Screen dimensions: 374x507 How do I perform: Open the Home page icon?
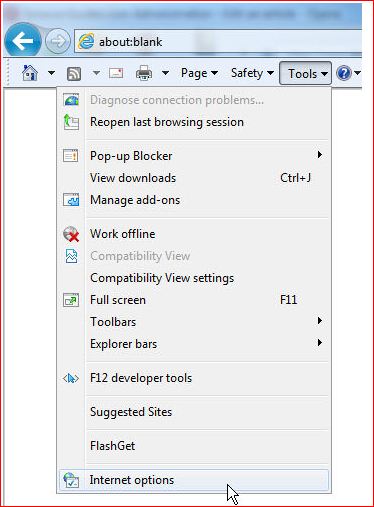pyautogui.click(x=30, y=73)
